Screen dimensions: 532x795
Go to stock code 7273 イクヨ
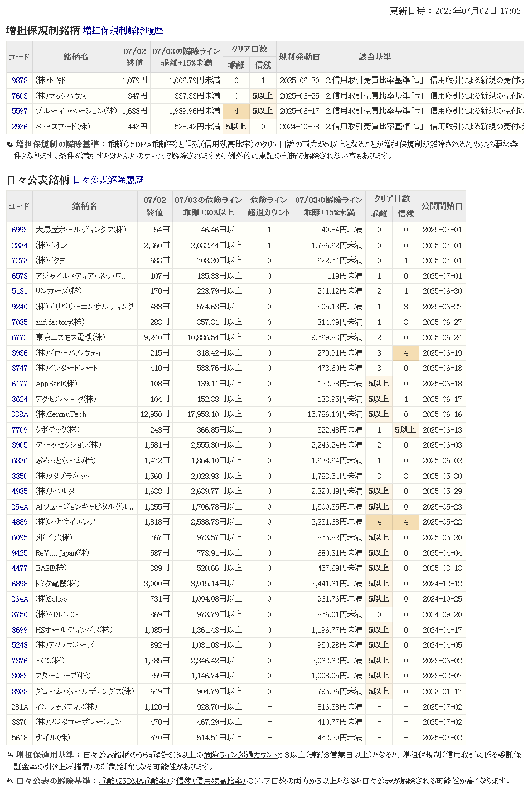point(20,260)
